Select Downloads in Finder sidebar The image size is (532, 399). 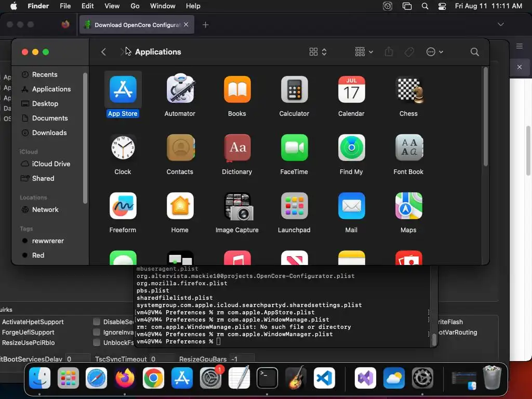[x=49, y=133]
